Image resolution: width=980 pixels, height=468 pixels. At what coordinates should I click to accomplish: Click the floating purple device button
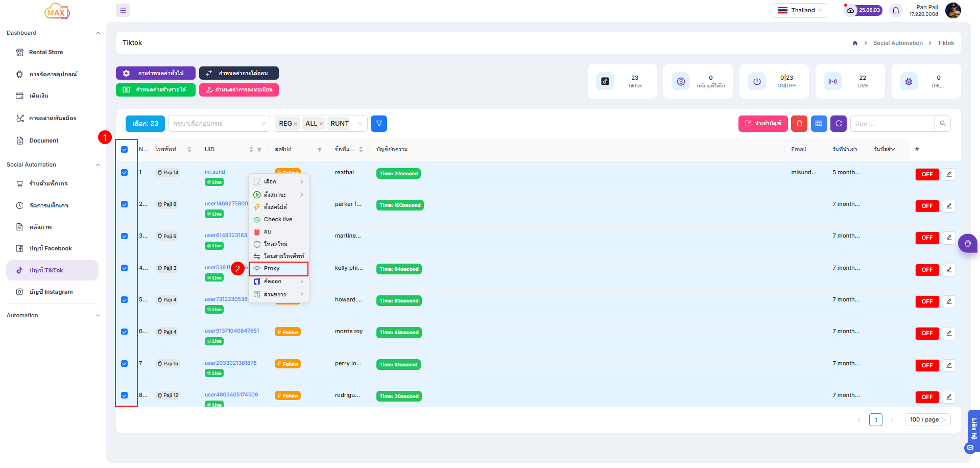[x=968, y=244]
